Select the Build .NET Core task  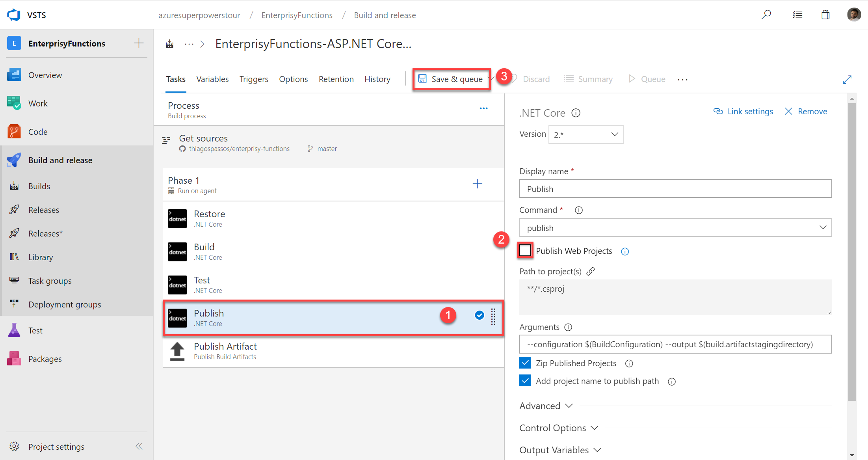point(333,251)
